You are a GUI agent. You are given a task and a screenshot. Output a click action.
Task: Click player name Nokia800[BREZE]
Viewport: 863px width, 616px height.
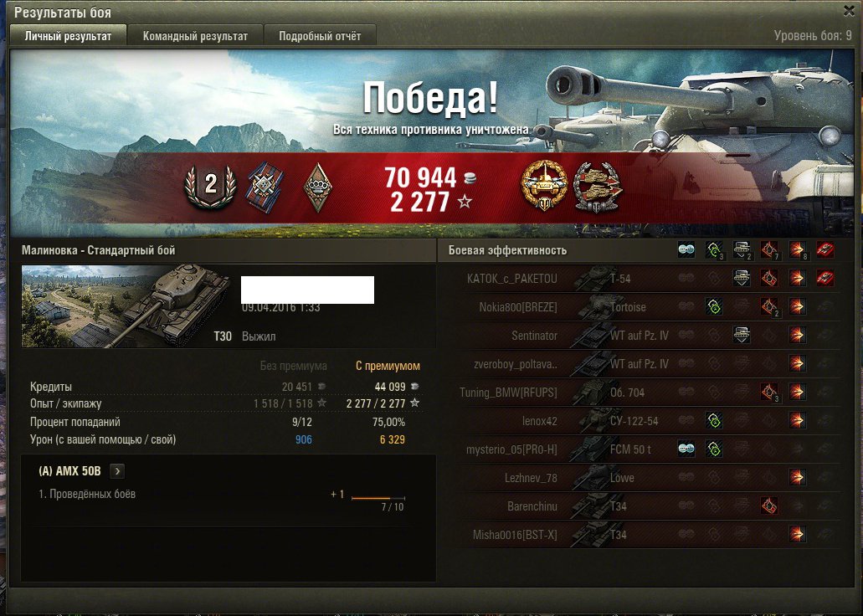[518, 307]
